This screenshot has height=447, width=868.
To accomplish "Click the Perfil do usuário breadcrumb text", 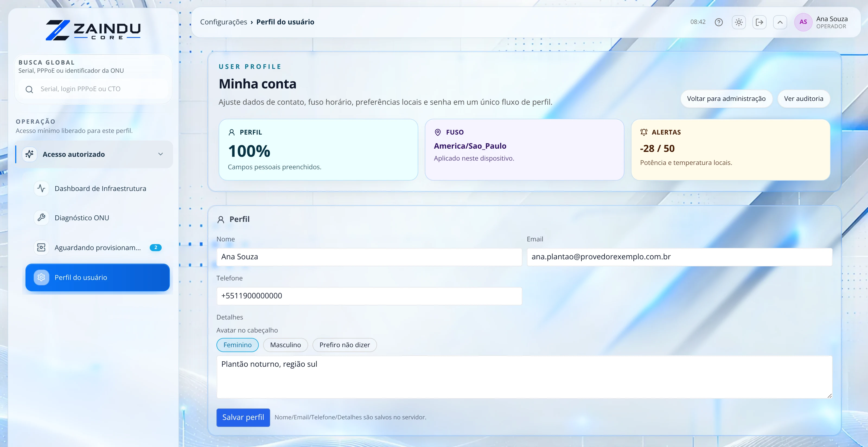I will [x=285, y=22].
